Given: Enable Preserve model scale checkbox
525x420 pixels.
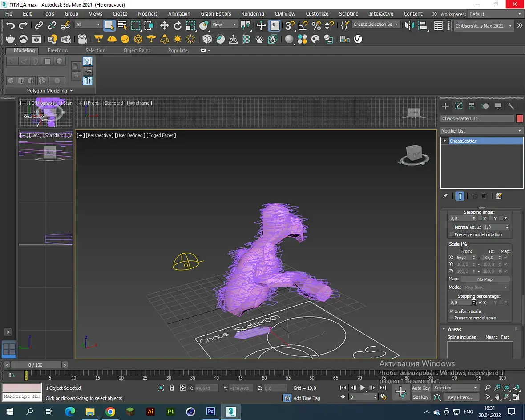Looking at the screenshot, I should (x=452, y=318).
